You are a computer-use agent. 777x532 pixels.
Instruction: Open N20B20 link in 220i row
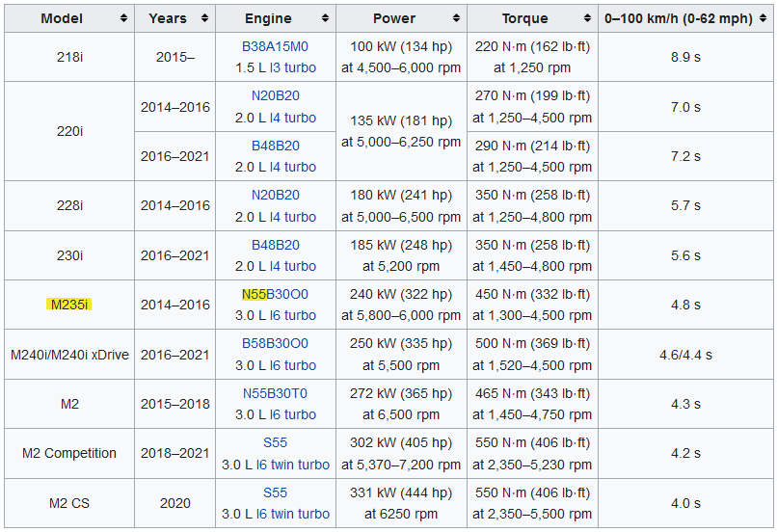(x=276, y=95)
